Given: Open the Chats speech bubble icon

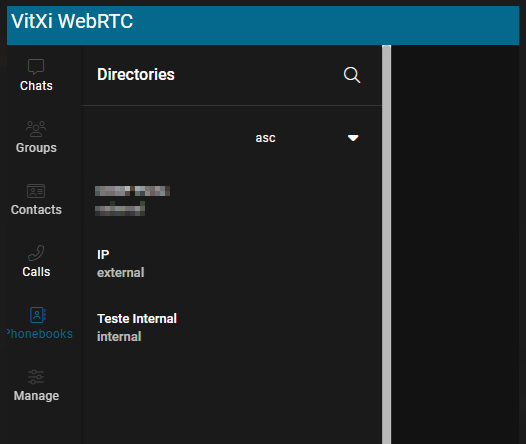Looking at the screenshot, I should pos(36,67).
